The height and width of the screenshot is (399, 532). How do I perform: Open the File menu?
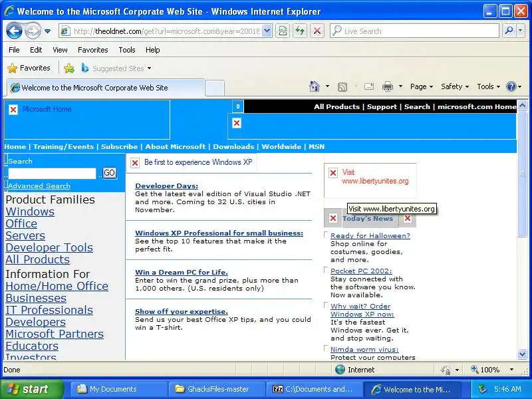14,50
